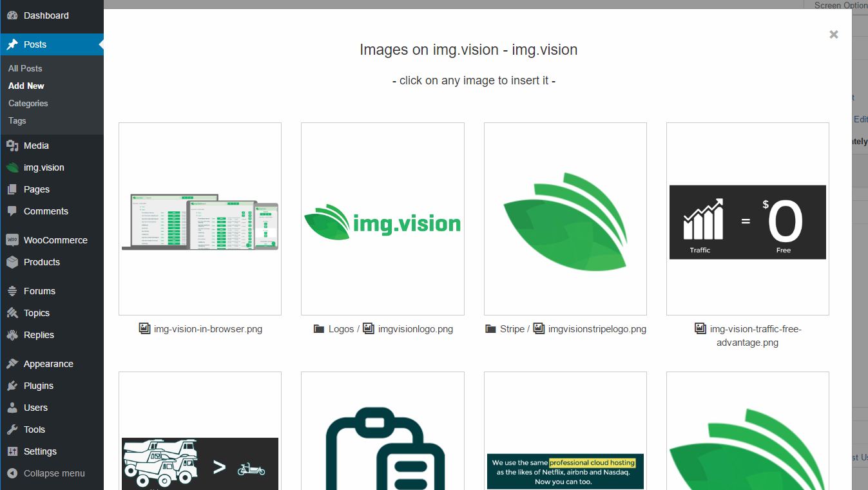868x490 pixels.
Task: Click the Stripe folder name
Action: (512, 329)
